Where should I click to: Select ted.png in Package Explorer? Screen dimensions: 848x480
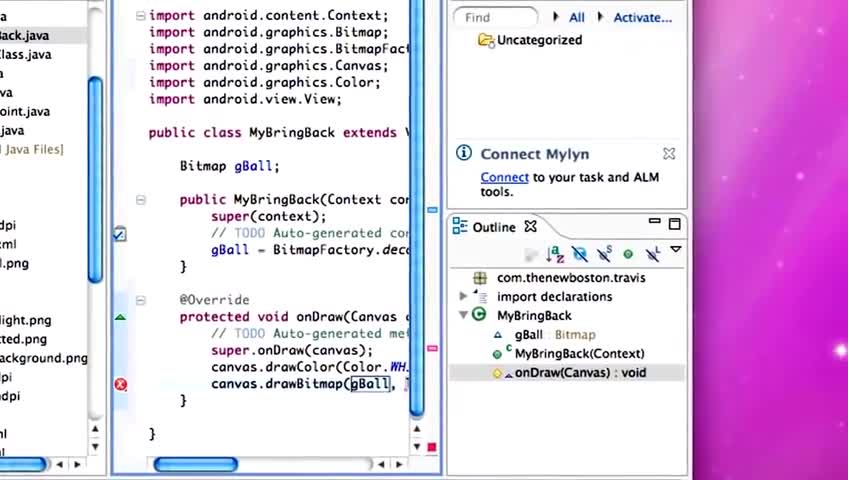coord(23,339)
